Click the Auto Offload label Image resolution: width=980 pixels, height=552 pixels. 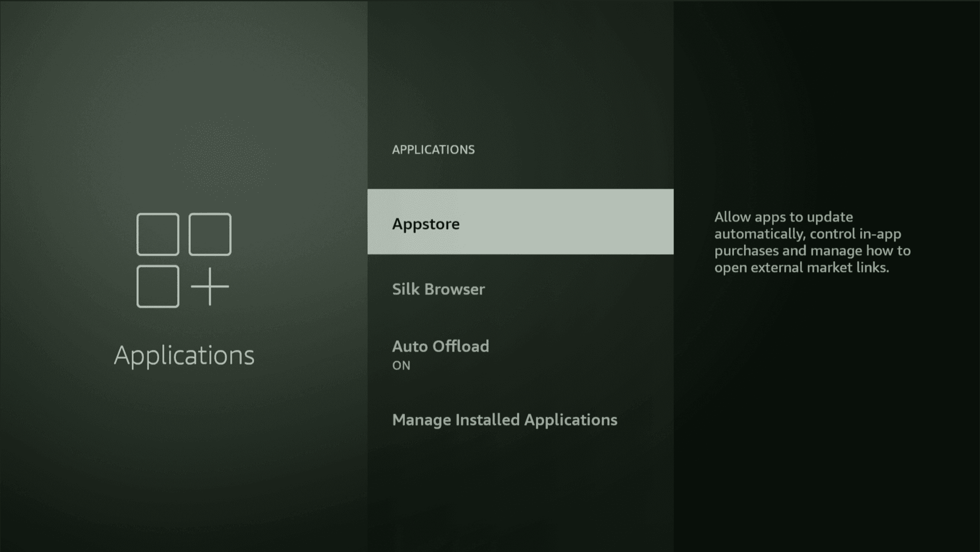coord(440,346)
